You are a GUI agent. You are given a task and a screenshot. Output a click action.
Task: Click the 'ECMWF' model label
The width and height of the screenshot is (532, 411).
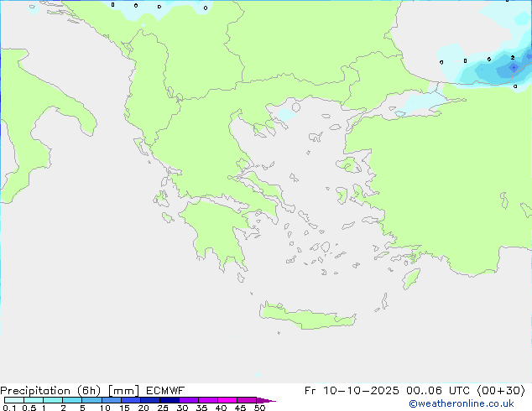point(165,391)
